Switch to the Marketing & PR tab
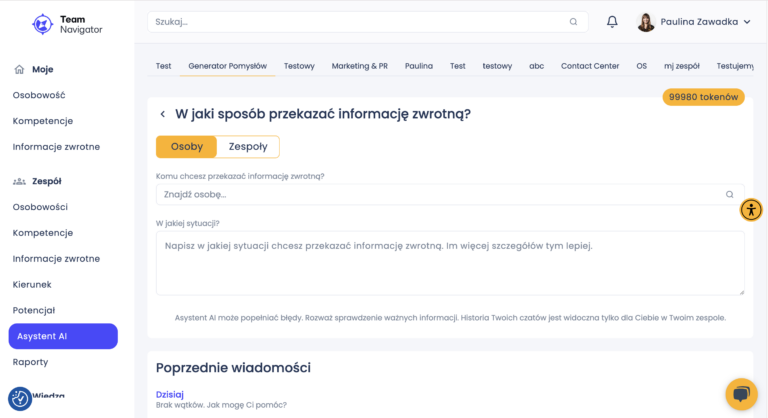 click(359, 66)
